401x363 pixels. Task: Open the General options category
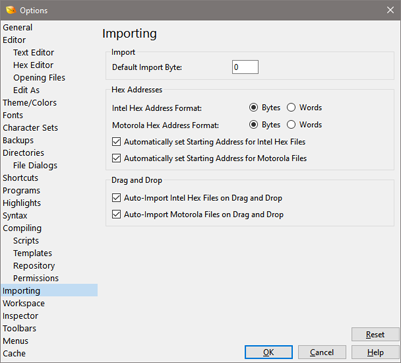[18, 27]
